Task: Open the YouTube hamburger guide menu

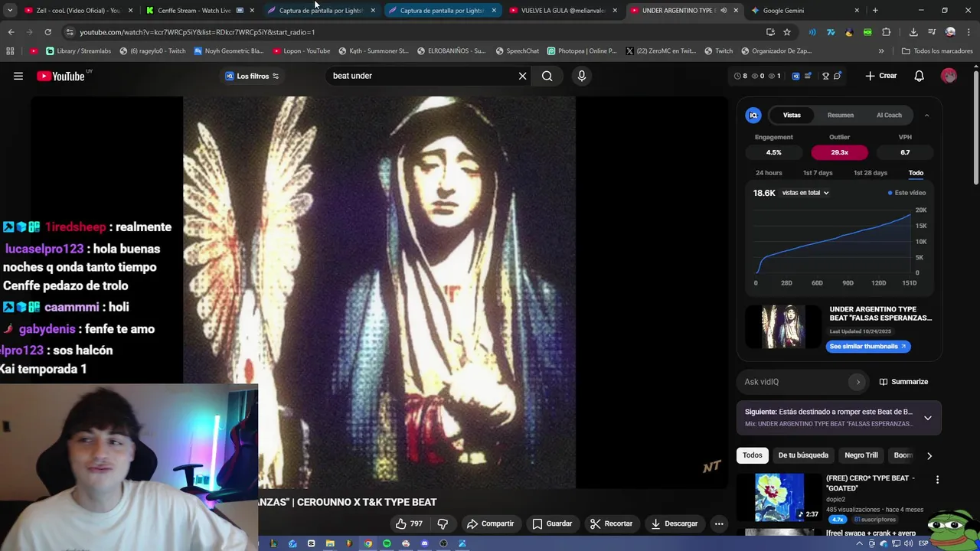Action: click(18, 76)
